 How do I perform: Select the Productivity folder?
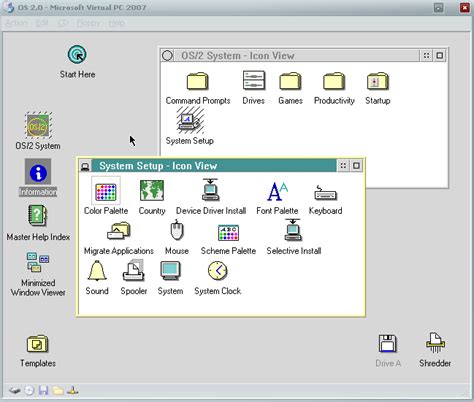(334, 81)
